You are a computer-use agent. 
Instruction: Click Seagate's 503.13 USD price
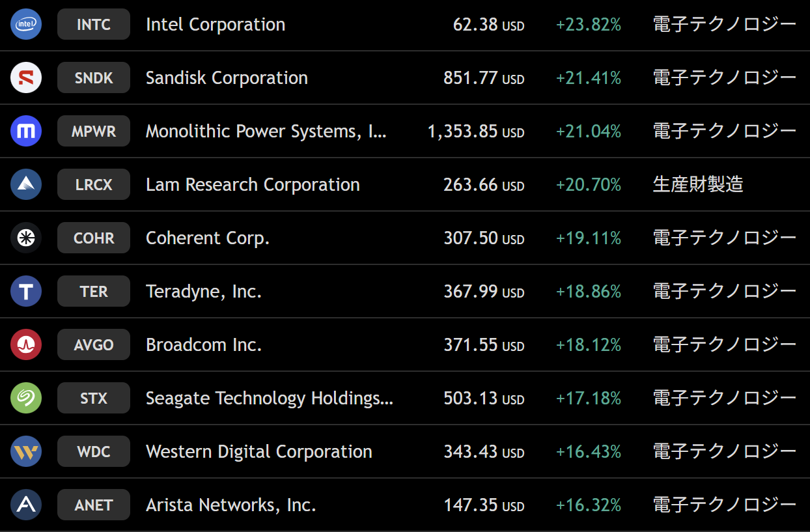click(483, 399)
